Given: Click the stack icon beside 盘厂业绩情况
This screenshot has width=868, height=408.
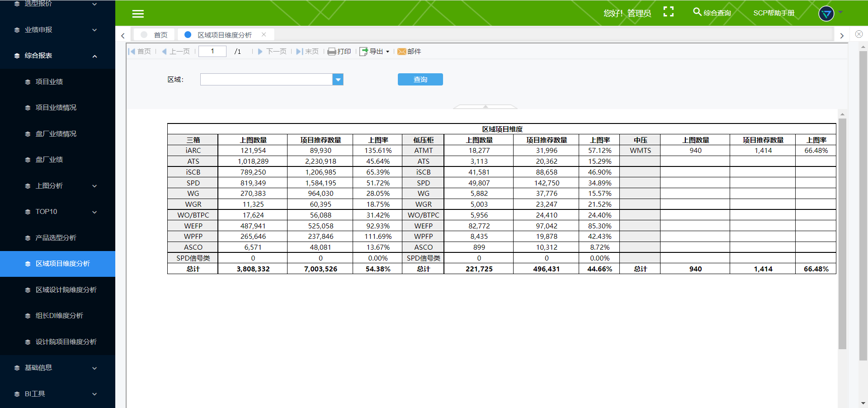Looking at the screenshot, I should [x=28, y=134].
